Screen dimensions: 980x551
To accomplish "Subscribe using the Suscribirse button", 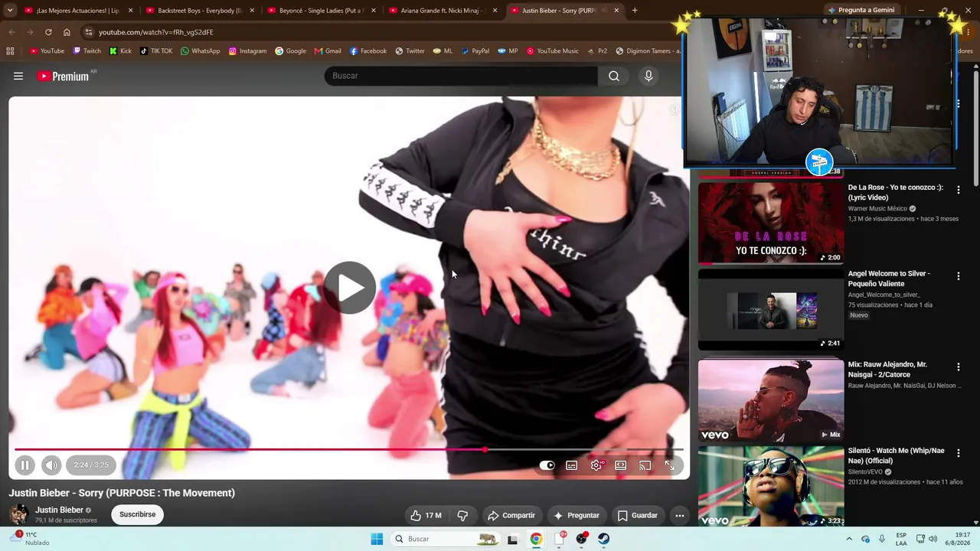I will pos(138,514).
